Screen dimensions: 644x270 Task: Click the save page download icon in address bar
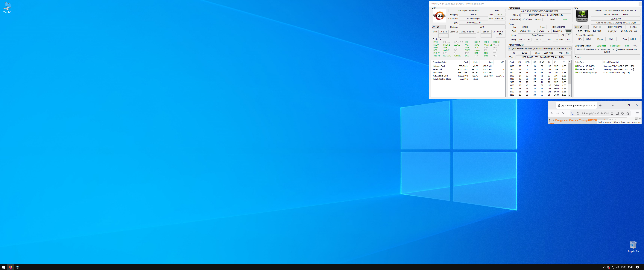click(617, 113)
